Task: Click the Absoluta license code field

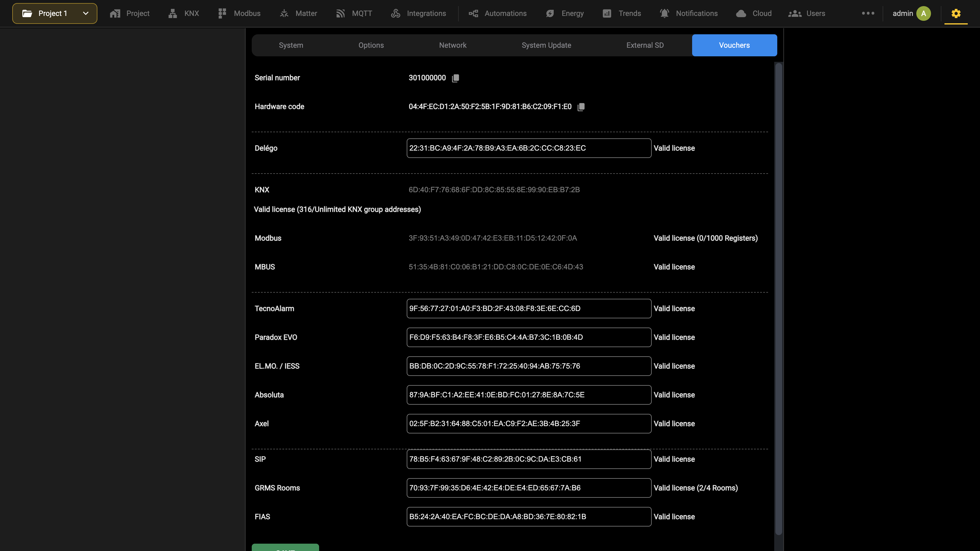Action: (x=529, y=395)
